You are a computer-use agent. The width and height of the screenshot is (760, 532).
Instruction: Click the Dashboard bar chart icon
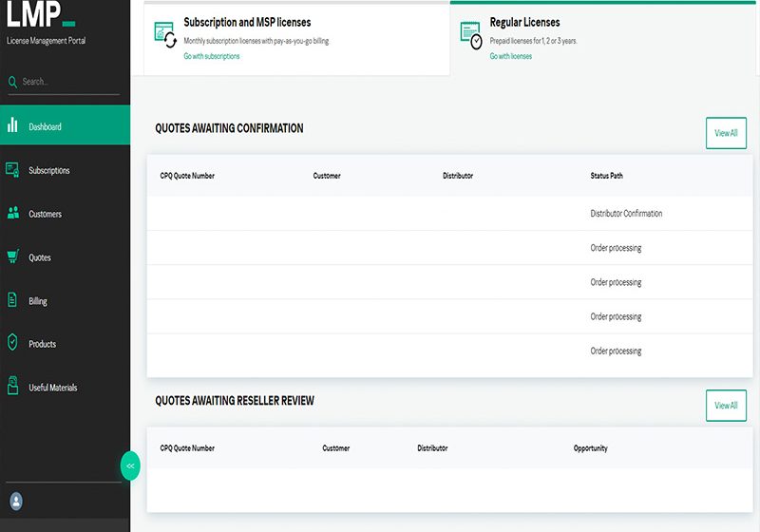(12, 125)
